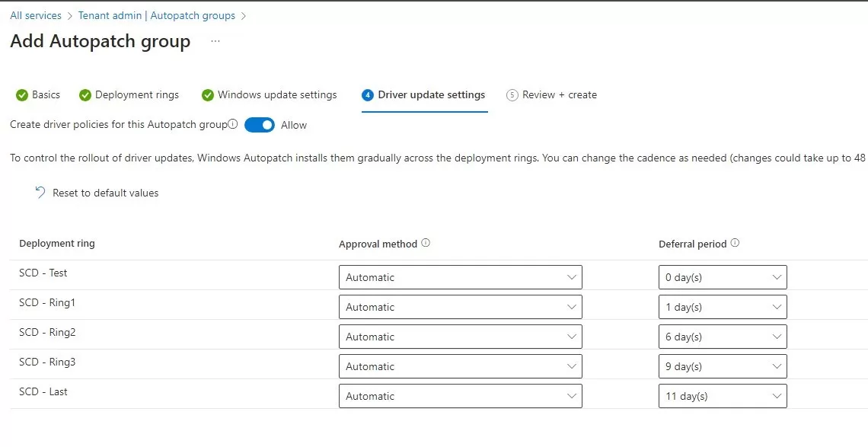Open the 9 day(s) deferral dropdown
The height and width of the screenshot is (447, 868).
tap(723, 366)
